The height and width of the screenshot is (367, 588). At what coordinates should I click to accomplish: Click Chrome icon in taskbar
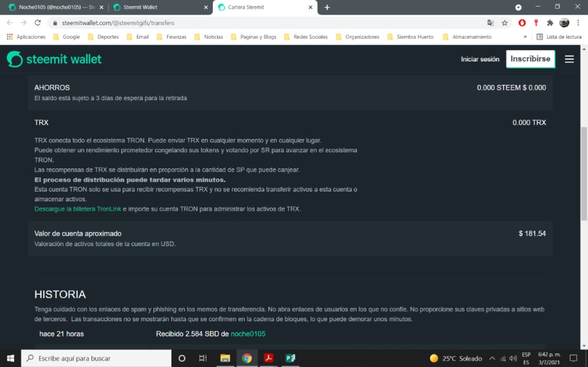(x=247, y=358)
